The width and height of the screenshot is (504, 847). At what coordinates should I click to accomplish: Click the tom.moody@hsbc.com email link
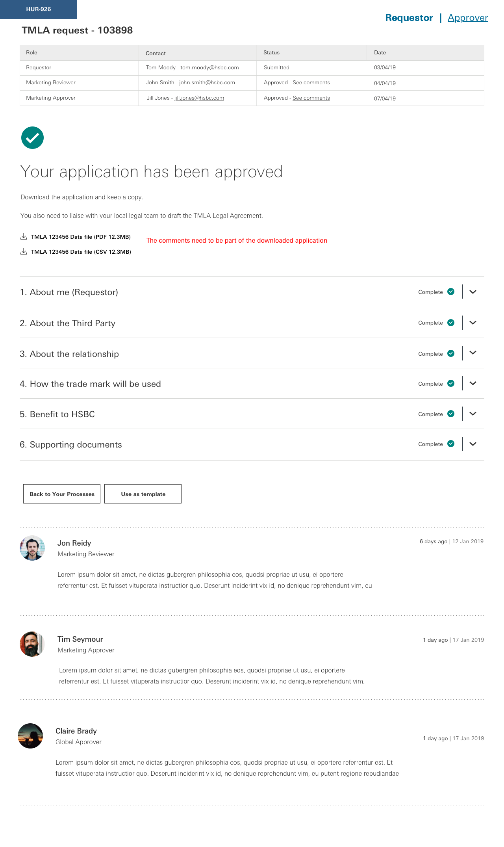coord(209,67)
